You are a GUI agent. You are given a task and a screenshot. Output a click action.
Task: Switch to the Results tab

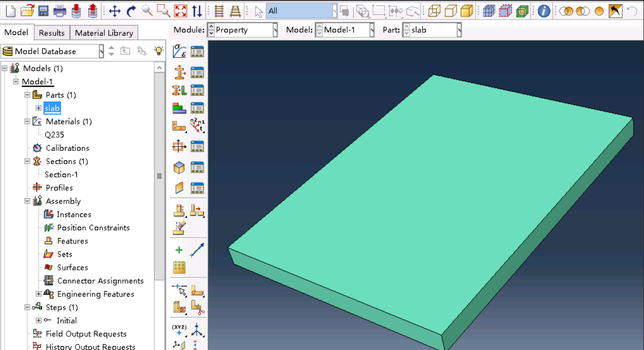tap(52, 33)
